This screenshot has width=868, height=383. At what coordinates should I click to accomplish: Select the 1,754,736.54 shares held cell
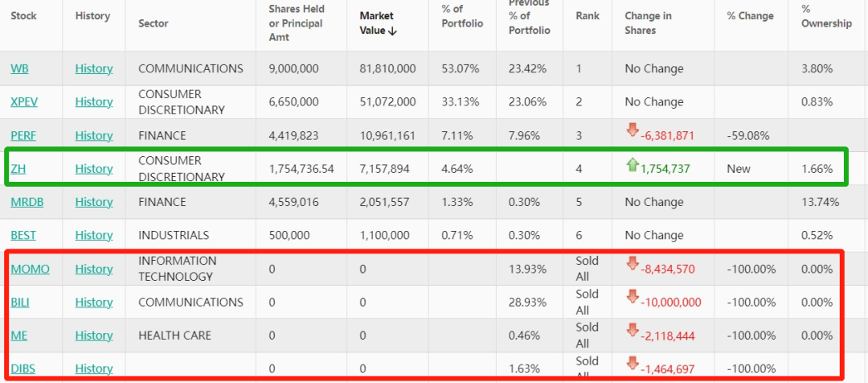point(301,169)
